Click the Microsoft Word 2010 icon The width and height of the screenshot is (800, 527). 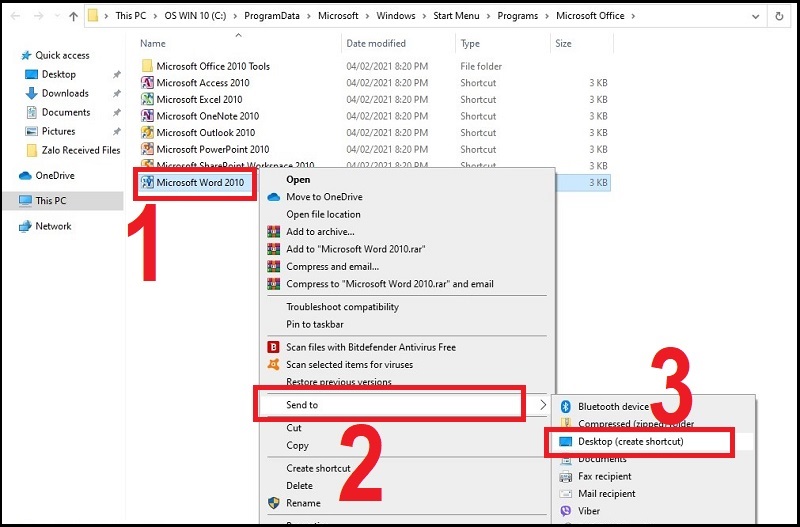point(147,182)
